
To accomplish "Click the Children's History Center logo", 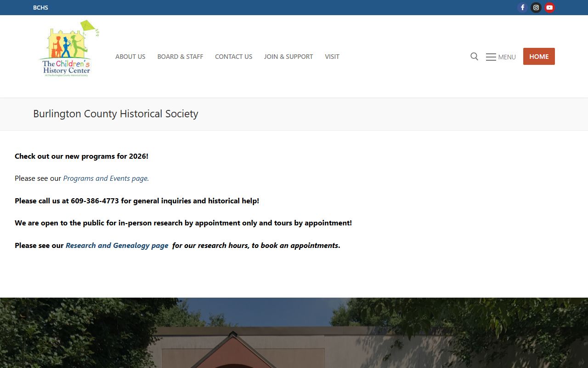I will tap(69, 49).
